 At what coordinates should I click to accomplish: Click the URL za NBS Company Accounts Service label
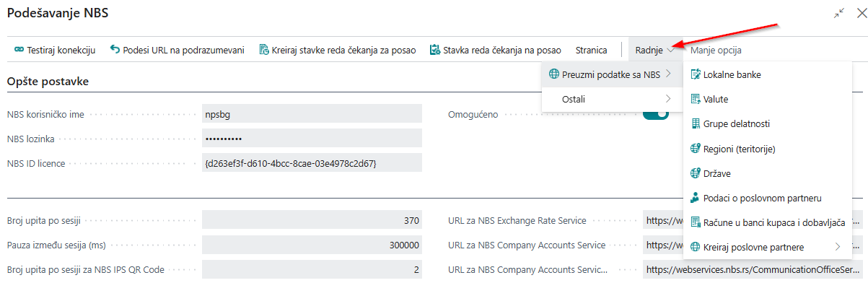(x=527, y=245)
